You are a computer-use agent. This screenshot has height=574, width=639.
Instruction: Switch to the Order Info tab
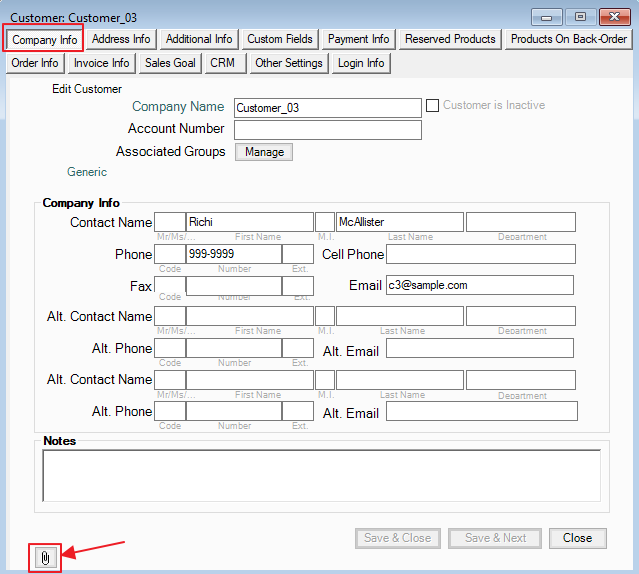point(35,63)
